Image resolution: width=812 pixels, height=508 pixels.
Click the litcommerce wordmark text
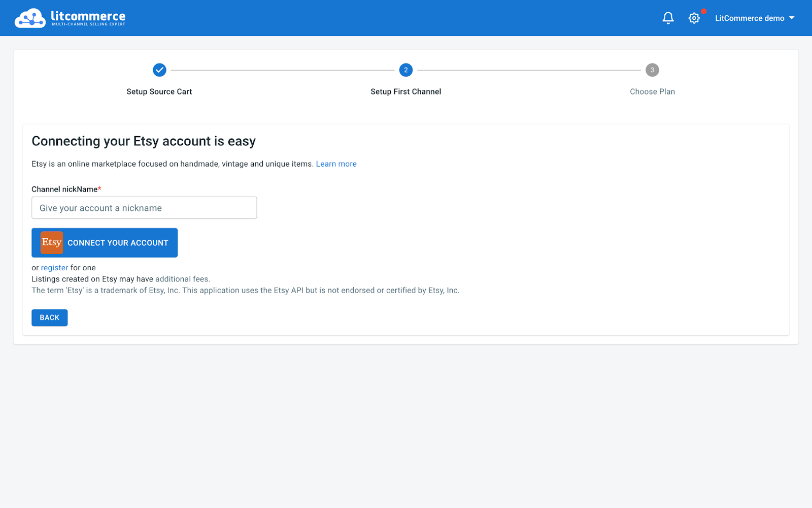88,16
